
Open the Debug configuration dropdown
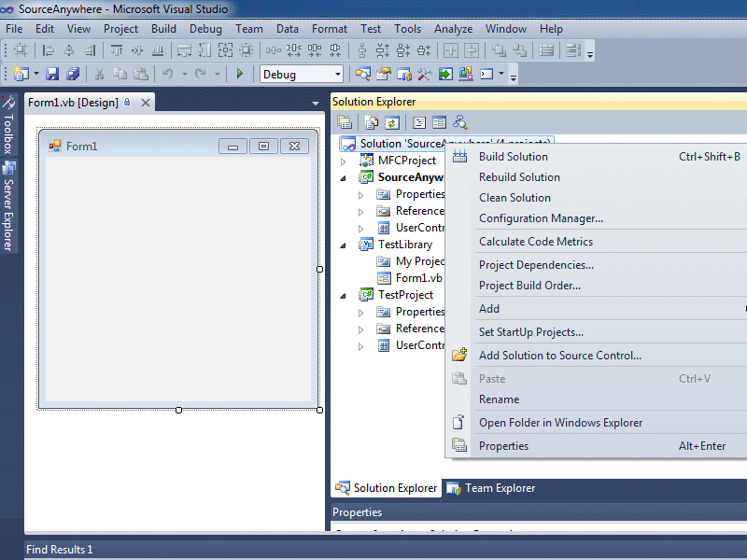click(338, 75)
